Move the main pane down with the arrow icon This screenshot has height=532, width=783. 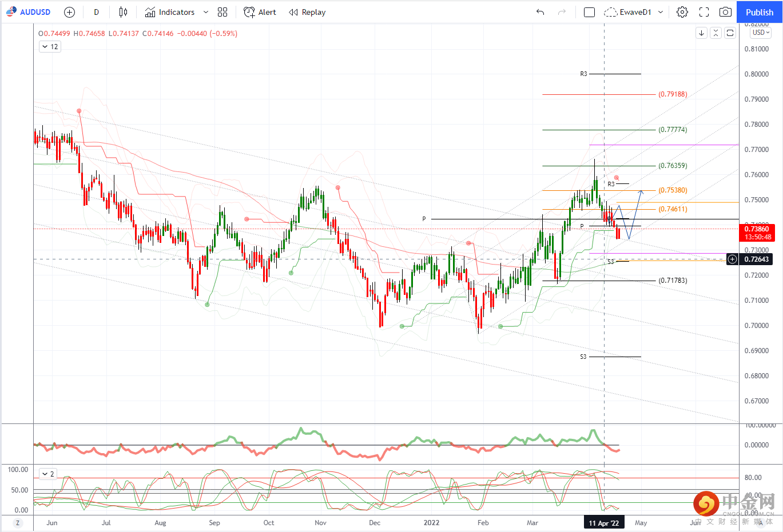(701, 33)
